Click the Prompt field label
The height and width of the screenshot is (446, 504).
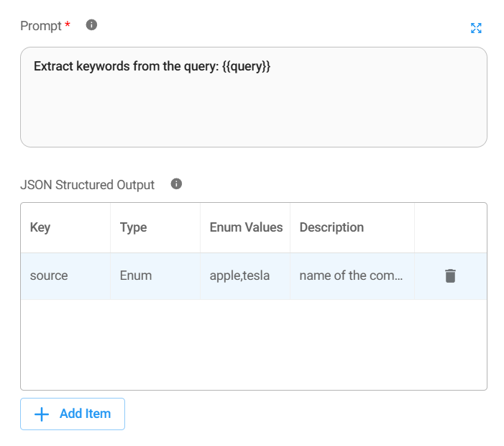(41, 26)
